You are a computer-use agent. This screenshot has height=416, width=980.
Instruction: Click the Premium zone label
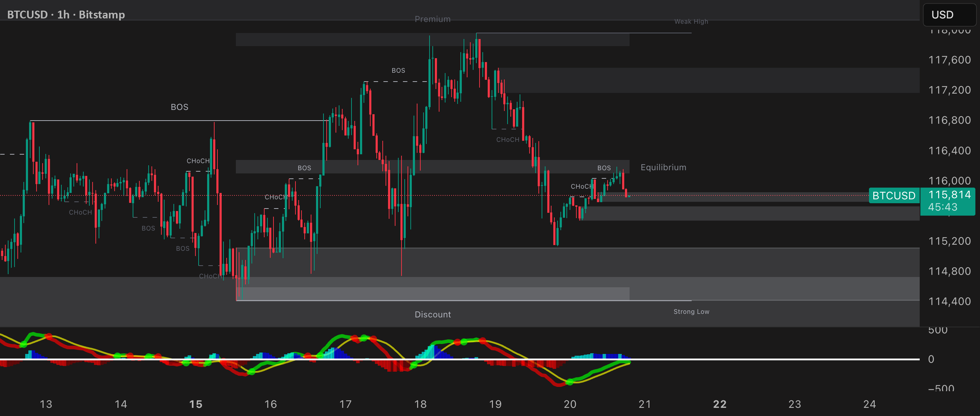pos(433,19)
